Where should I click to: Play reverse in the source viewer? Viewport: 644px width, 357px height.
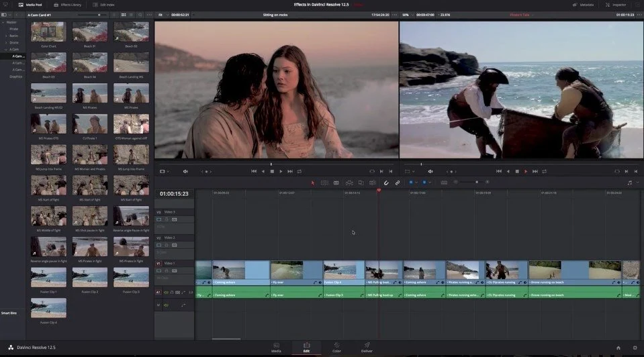(x=263, y=172)
